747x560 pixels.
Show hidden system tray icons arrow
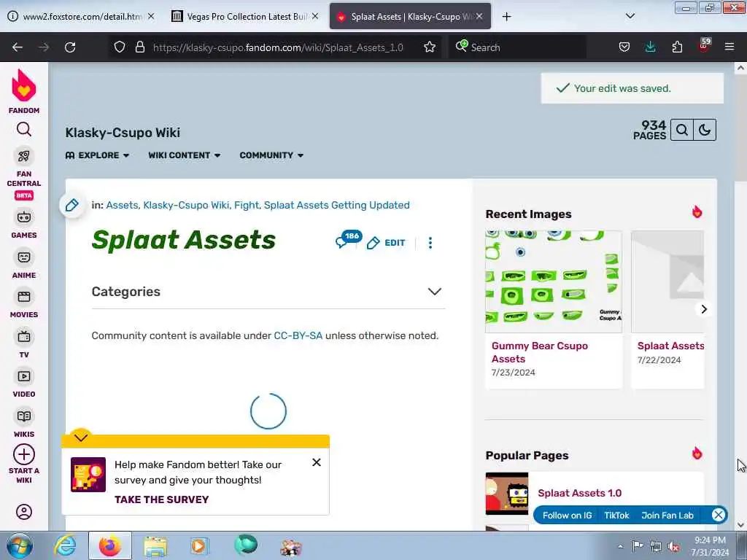620,546
